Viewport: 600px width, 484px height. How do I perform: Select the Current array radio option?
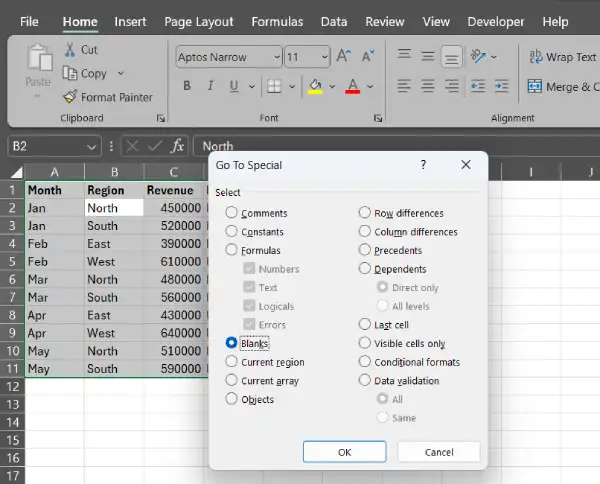pos(231,380)
